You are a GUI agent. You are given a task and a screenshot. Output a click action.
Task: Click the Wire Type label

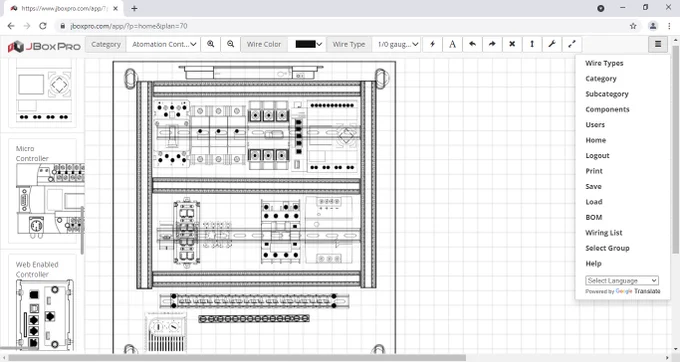point(349,44)
